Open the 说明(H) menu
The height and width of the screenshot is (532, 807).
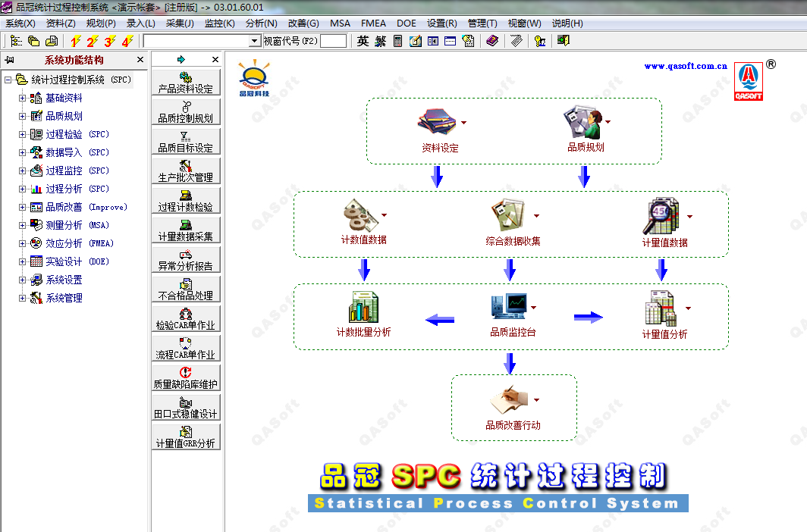567,23
